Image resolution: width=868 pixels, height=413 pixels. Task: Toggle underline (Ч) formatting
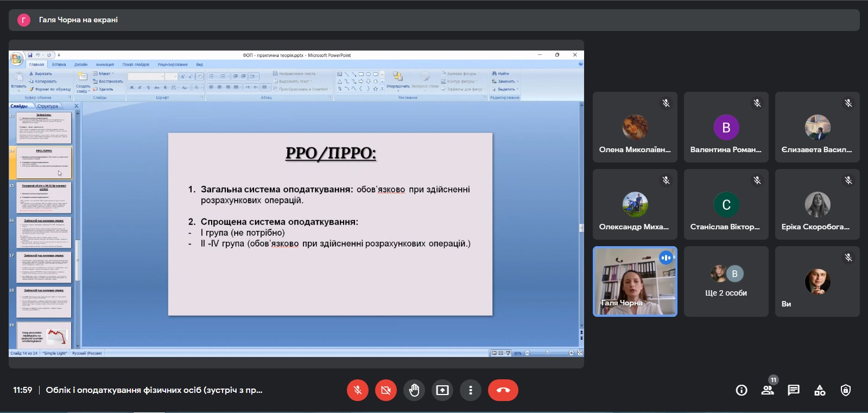pyautogui.click(x=148, y=87)
